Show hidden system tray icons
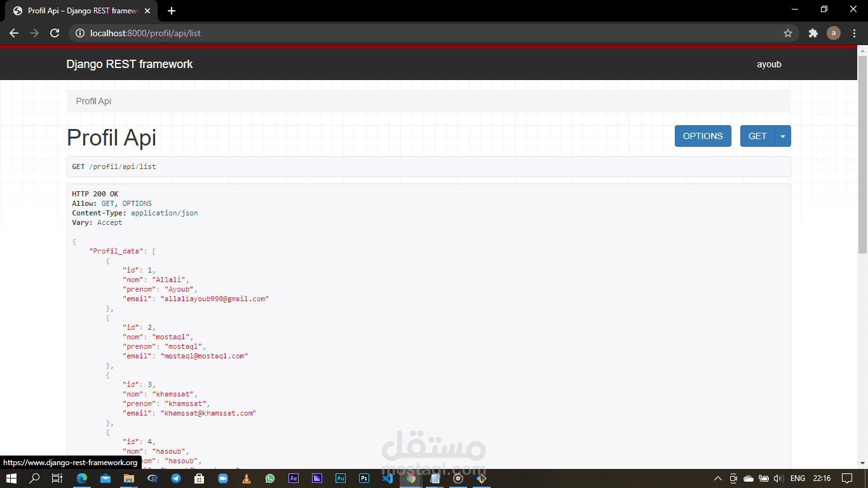Screen dimensions: 868x488 718,478
